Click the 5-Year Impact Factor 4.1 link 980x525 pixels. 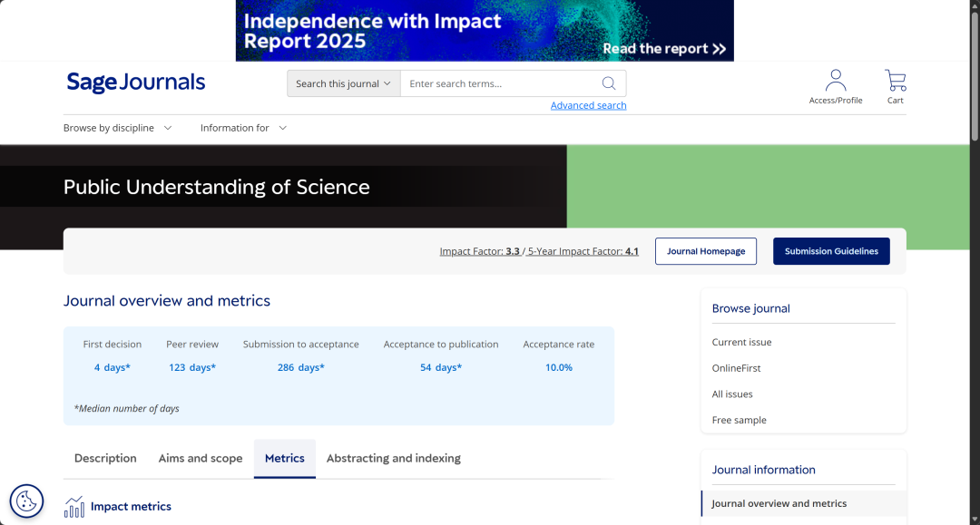click(x=583, y=251)
